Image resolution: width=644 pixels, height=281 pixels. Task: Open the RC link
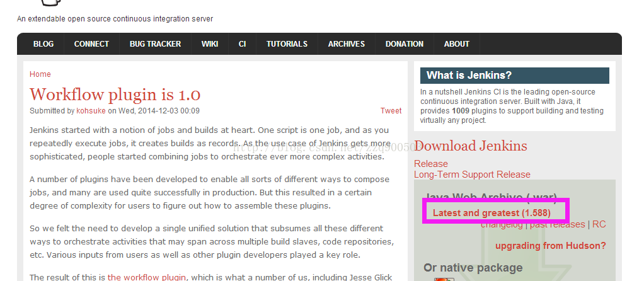(599, 224)
